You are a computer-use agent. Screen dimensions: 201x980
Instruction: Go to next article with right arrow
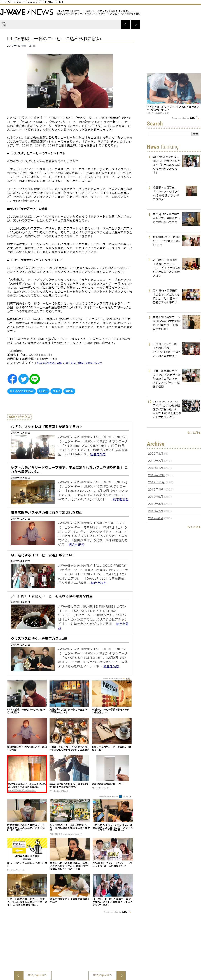point(135,24)
